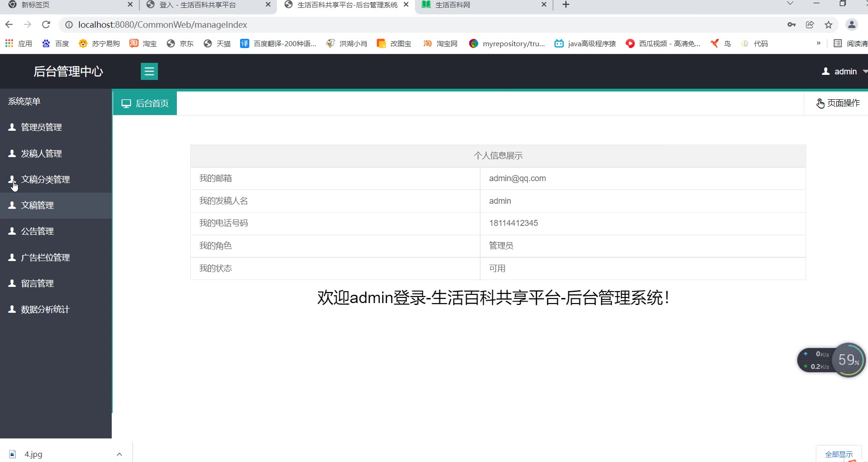Click the share page icon
This screenshot has height=462, width=868.
point(810,24)
